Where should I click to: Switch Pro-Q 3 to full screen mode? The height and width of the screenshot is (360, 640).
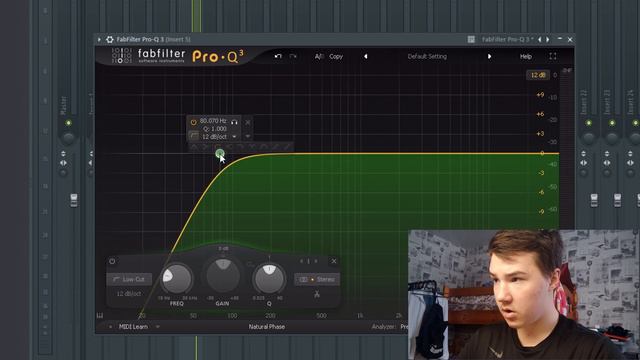point(553,56)
